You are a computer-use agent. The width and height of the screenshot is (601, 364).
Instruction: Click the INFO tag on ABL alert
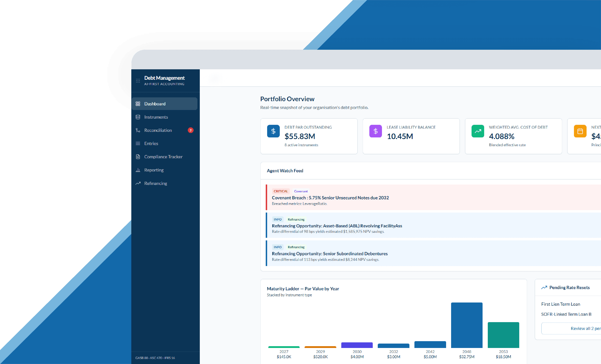pos(278,219)
